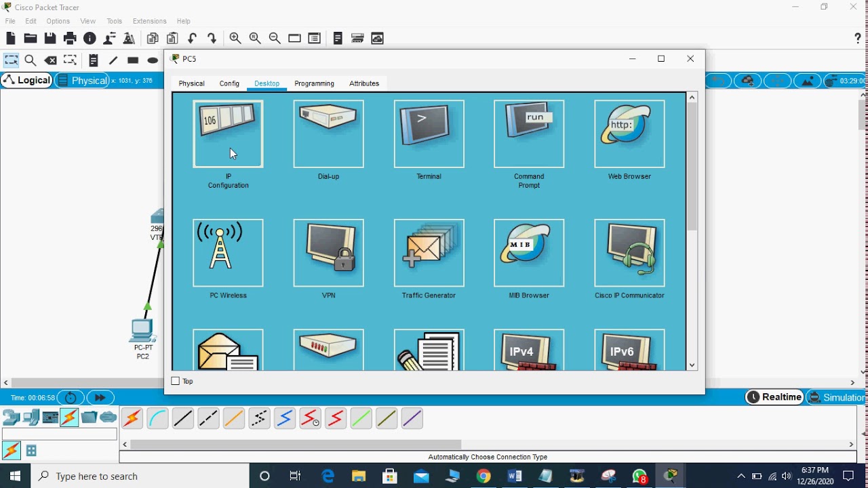Select Network Devices category icon
This screenshot has height=488, width=868.
(x=11, y=418)
